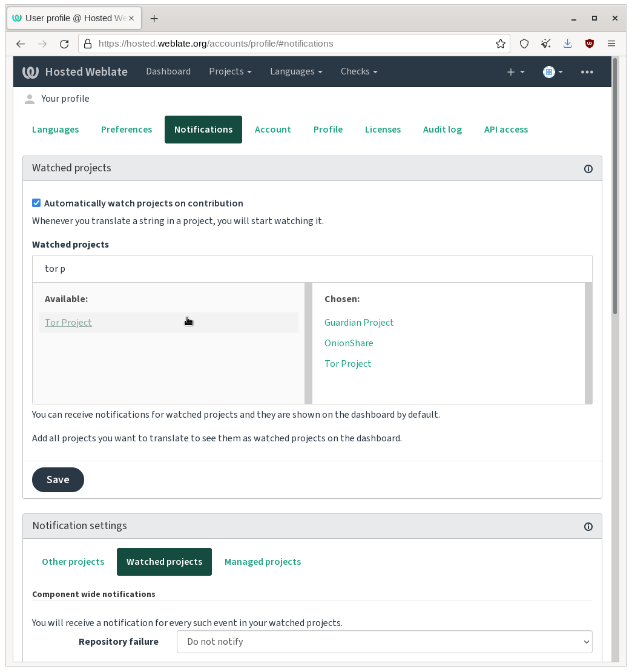
Task: Click the info icon on Notification settings panel
Action: click(588, 527)
